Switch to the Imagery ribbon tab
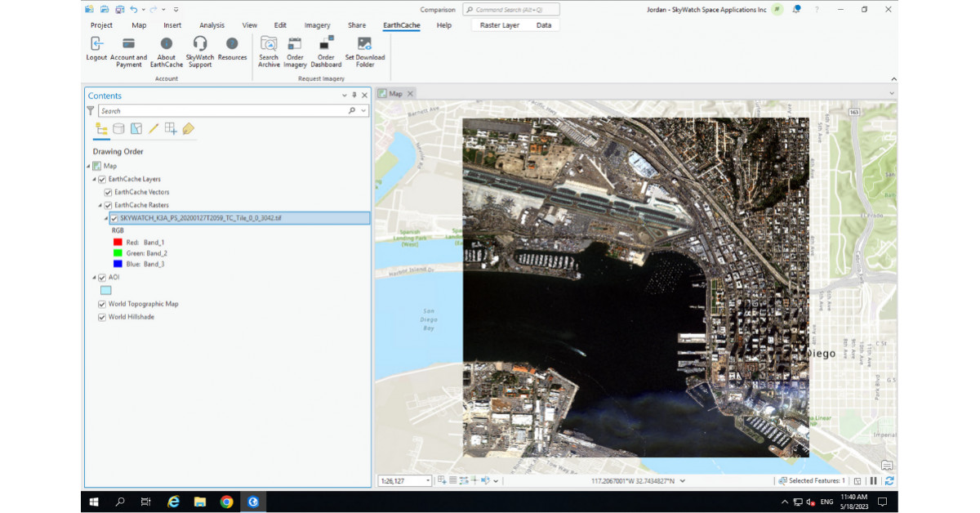This screenshot has width=980, height=513. (x=317, y=25)
